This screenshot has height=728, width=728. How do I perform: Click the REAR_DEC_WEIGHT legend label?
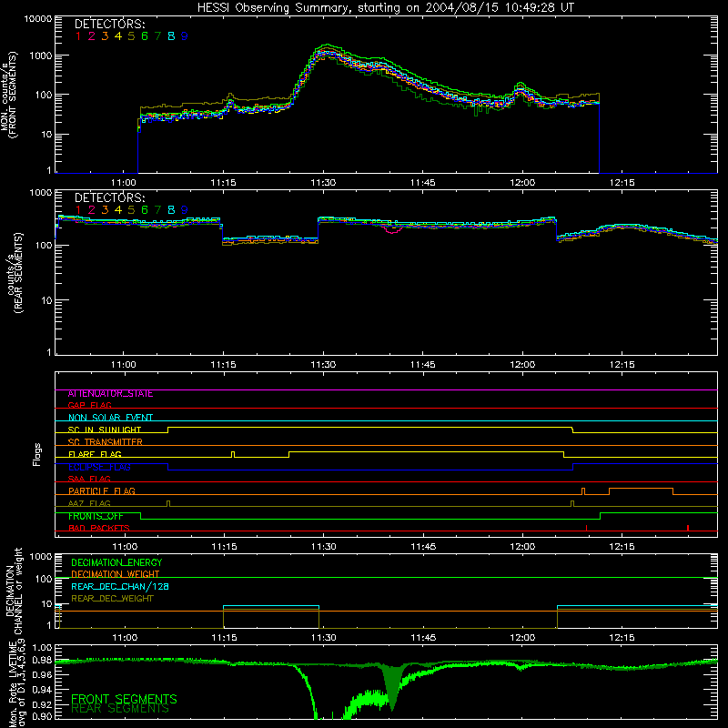[x=112, y=599]
